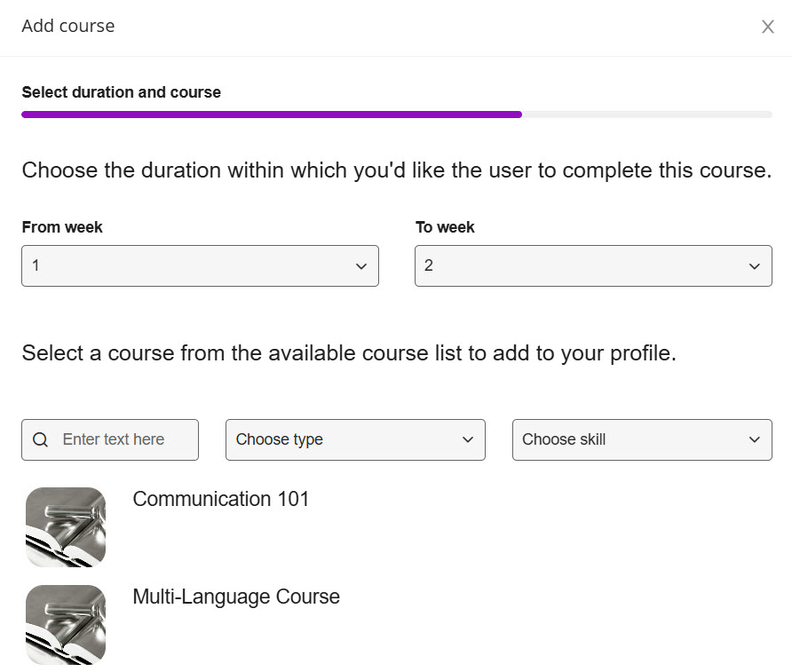Click the Multi-Language Course title

[236, 597]
